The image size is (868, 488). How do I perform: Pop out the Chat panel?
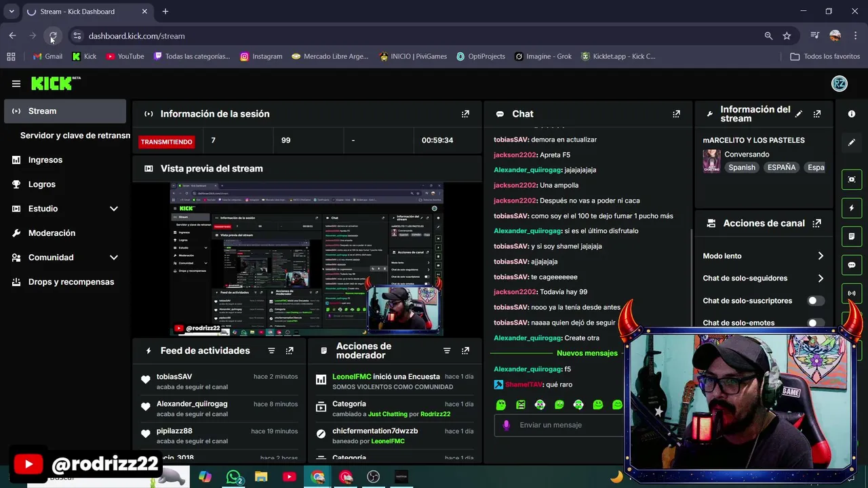coord(676,114)
